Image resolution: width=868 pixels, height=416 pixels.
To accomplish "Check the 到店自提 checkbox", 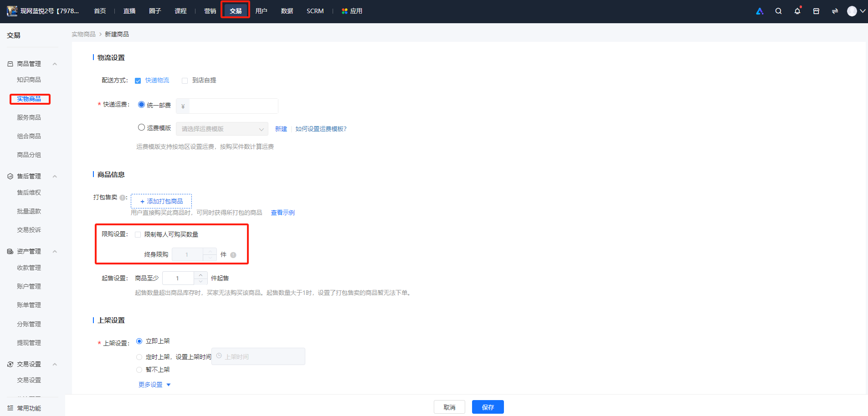I will click(x=185, y=81).
